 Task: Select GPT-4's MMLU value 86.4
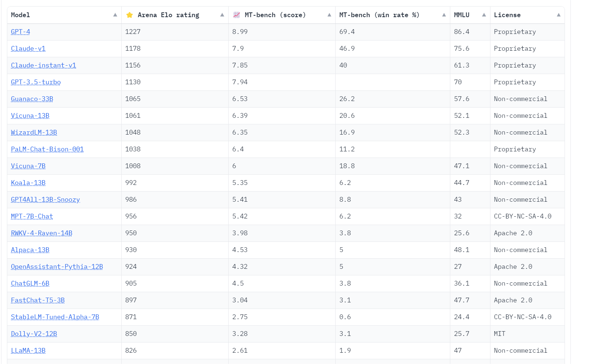click(462, 32)
